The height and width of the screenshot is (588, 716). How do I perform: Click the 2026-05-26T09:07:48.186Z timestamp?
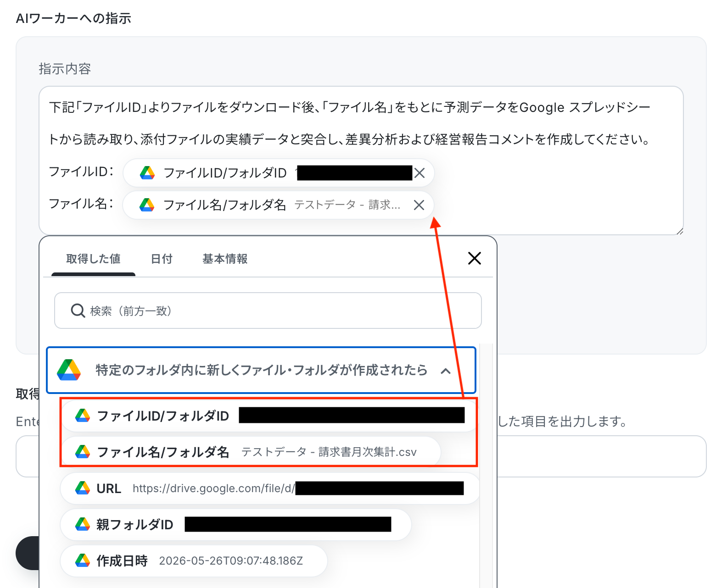pyautogui.click(x=231, y=561)
